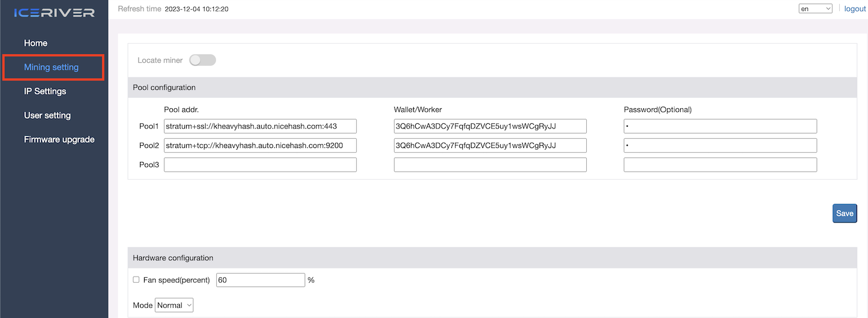The image size is (868, 318).
Task: Toggle the Locate miner switch
Action: [x=202, y=60]
